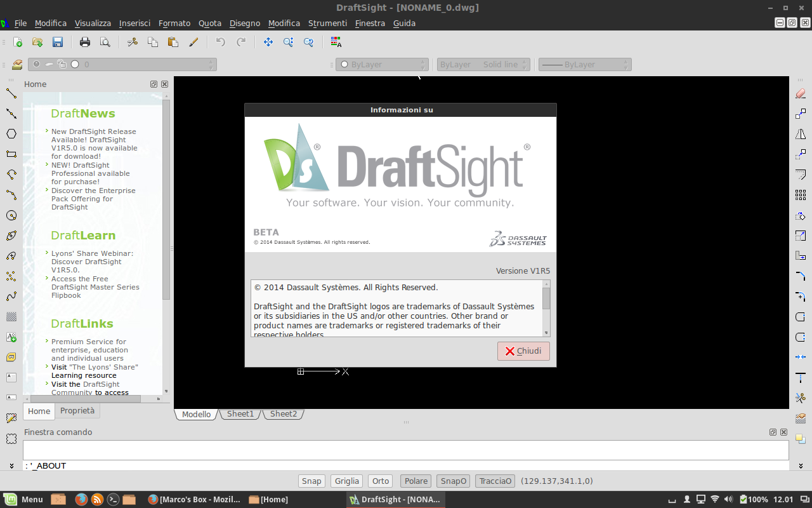Open the layer selection dropdown showing 0
Image resolution: width=812 pixels, height=508 pixels.
click(x=122, y=64)
